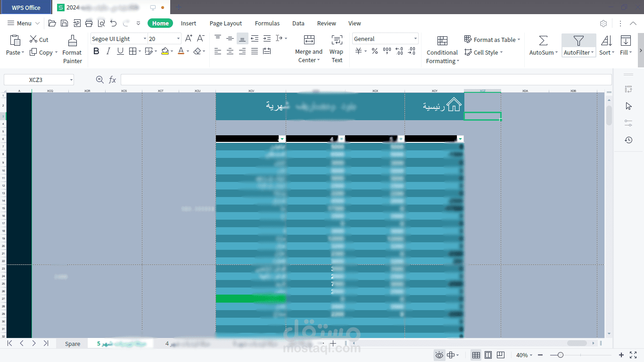The height and width of the screenshot is (362, 644).
Task: Toggle bottom vertical alignment
Action: click(x=242, y=39)
